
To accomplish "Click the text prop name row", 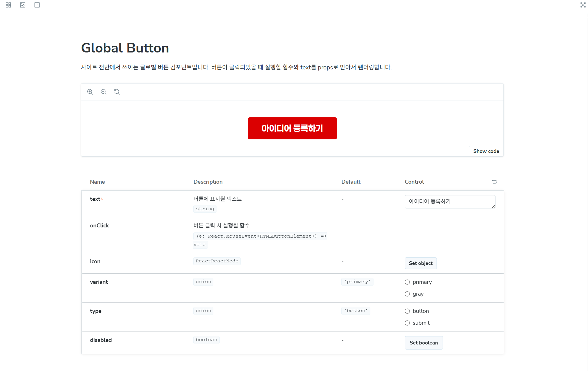I will pos(95,199).
